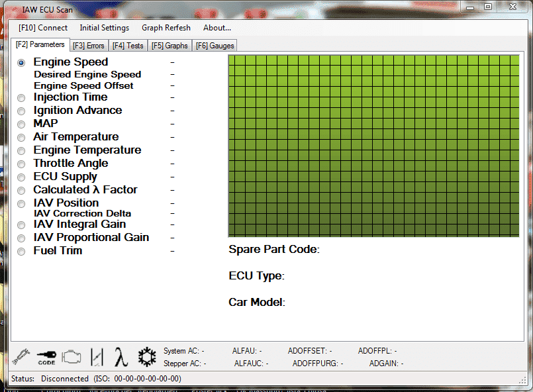
Task: Click the check engine lamp icon
Action: click(72, 357)
